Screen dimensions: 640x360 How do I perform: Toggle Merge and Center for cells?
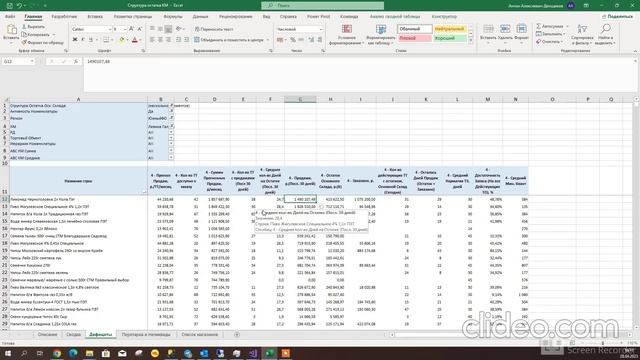(x=229, y=40)
